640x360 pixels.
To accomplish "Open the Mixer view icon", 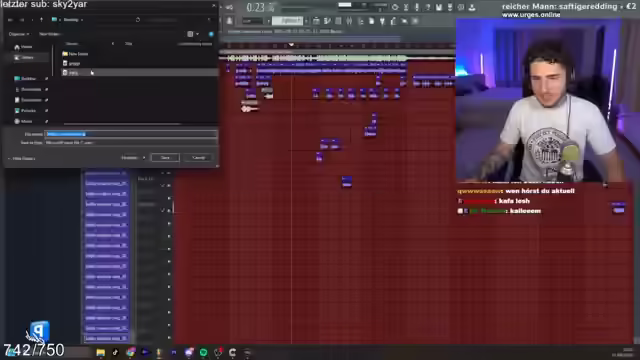I will 349,21.
